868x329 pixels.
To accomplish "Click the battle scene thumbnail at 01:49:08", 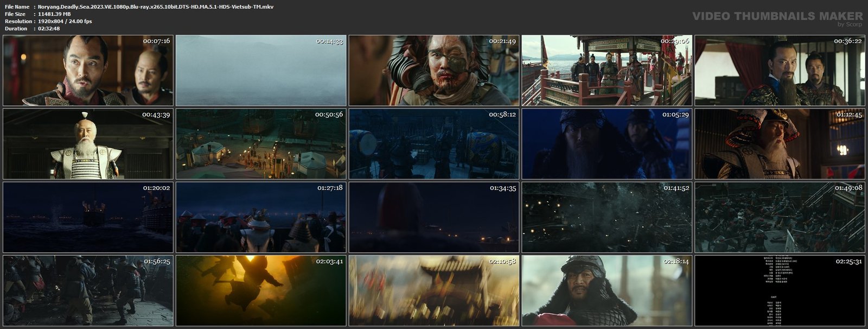I will [780, 217].
